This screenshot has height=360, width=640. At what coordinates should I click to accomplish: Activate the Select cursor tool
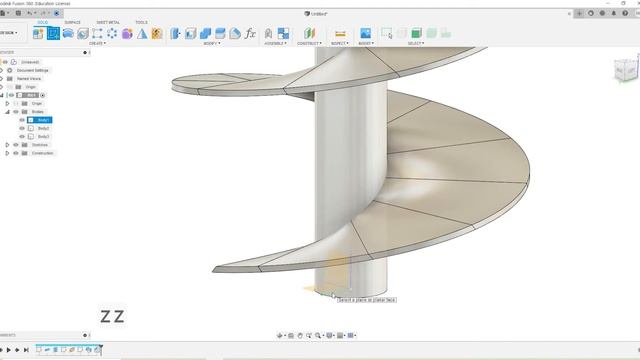[387, 33]
